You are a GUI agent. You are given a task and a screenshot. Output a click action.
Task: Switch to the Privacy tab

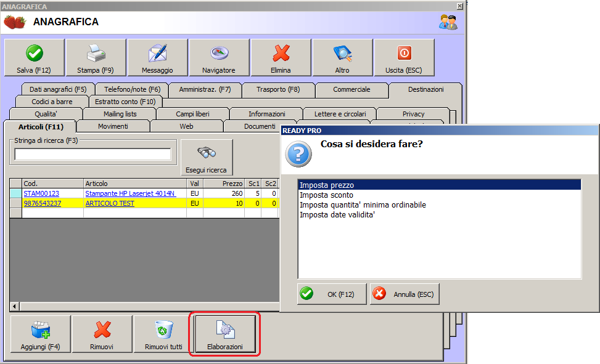[x=414, y=114]
